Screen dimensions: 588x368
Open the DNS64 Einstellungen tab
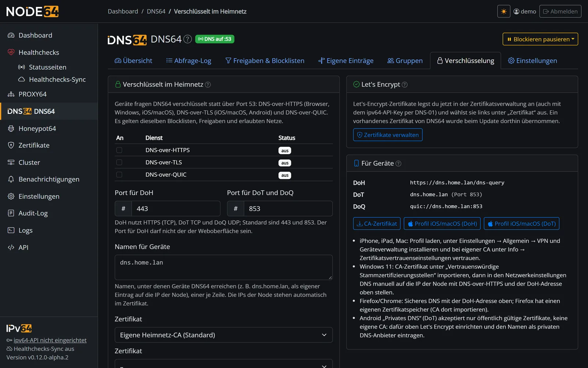click(x=533, y=61)
